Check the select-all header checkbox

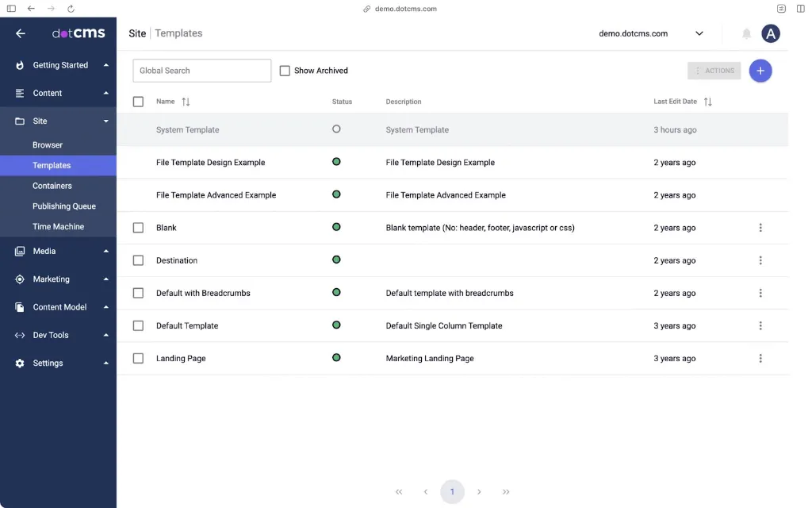point(138,102)
